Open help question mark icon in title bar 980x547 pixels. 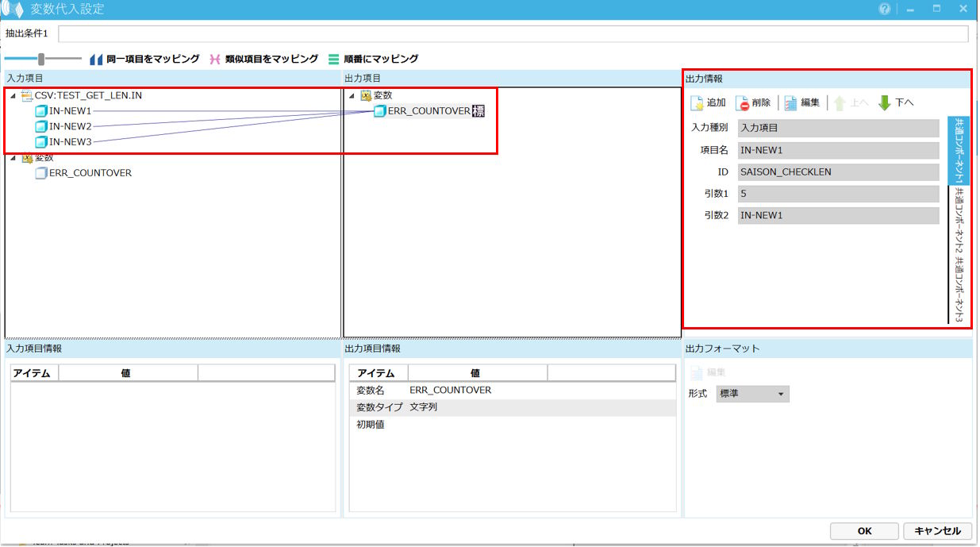[x=884, y=9]
